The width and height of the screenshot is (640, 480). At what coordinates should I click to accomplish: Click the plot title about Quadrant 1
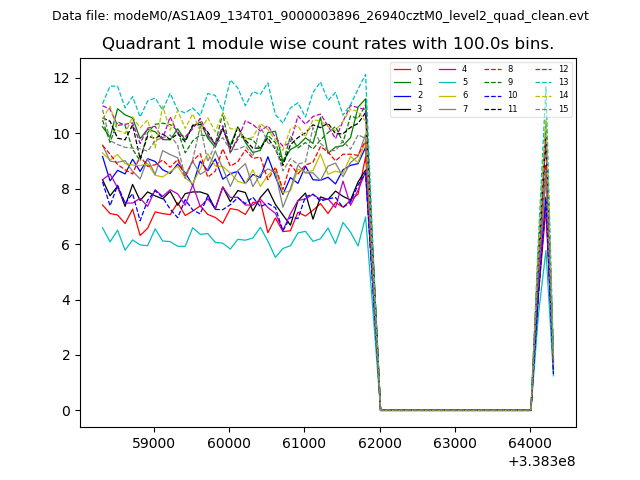point(328,44)
